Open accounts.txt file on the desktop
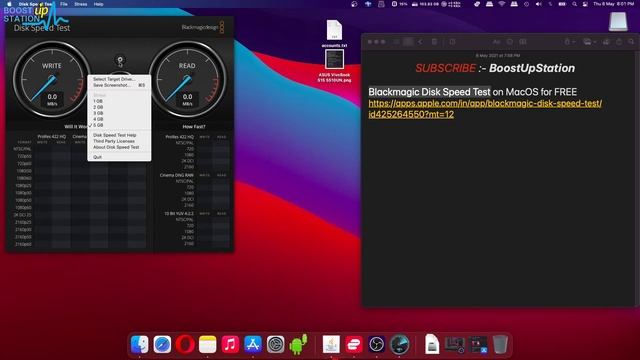The height and width of the screenshot is (360, 640). 334,33
